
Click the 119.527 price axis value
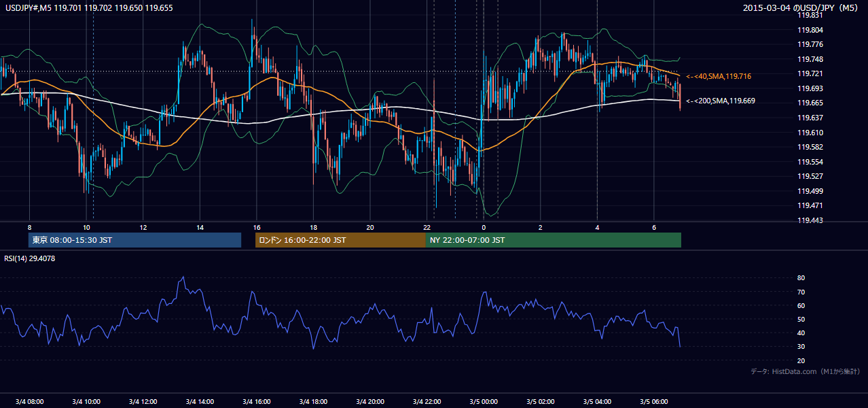(810, 176)
